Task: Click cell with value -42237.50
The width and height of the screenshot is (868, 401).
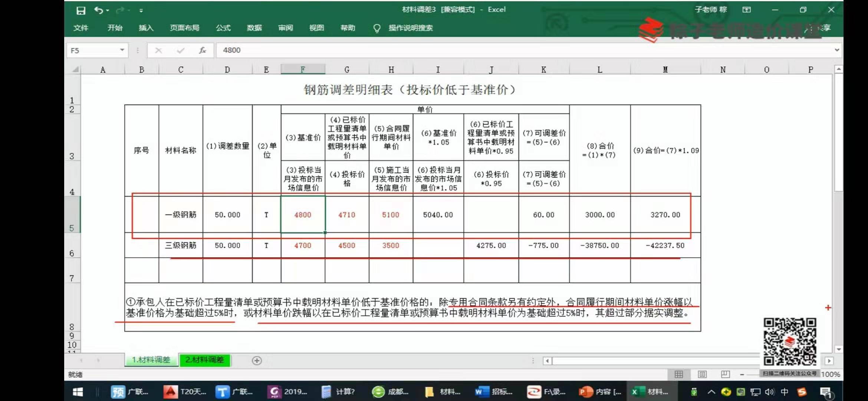Action: click(x=665, y=245)
